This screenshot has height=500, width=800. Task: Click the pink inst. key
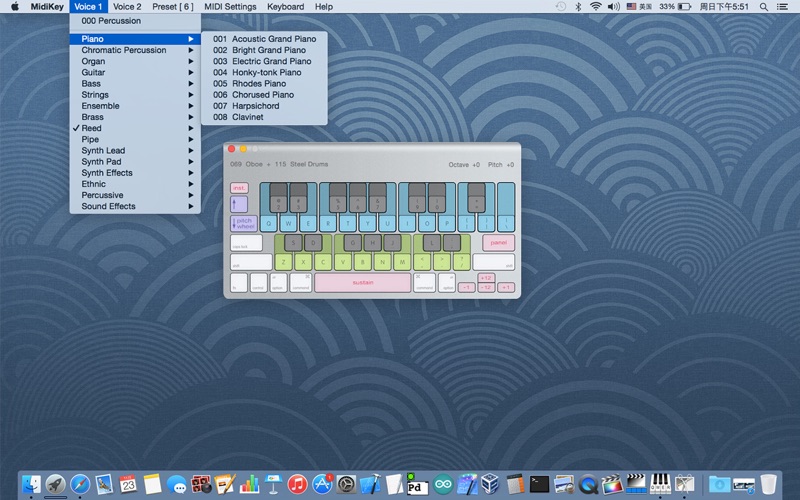coord(239,188)
